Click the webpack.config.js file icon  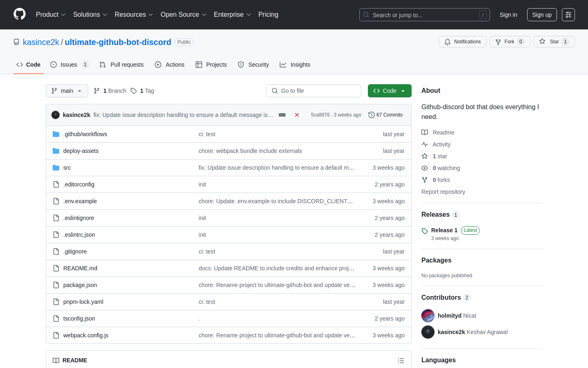(56, 335)
